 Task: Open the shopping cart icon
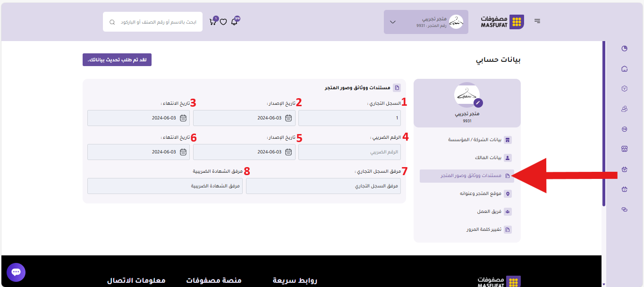click(x=213, y=22)
